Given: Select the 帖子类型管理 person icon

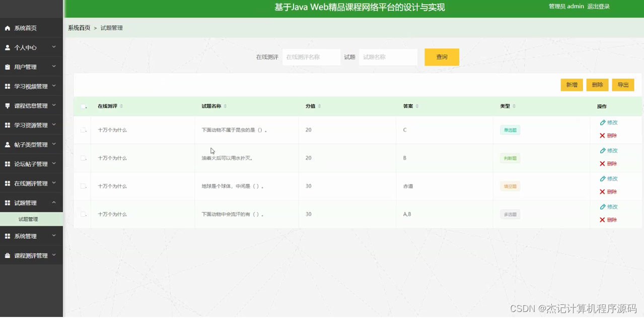Looking at the screenshot, I should (7, 144).
